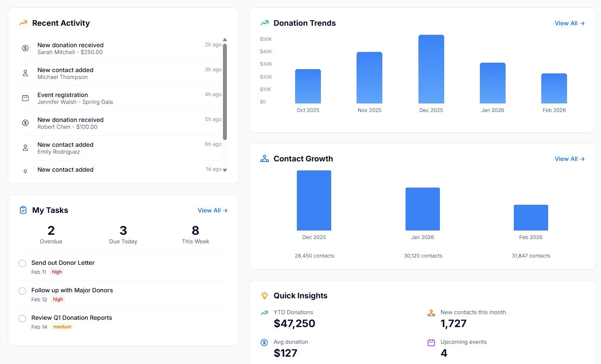Click the Feb 2026 Contact Growth bar

click(531, 218)
